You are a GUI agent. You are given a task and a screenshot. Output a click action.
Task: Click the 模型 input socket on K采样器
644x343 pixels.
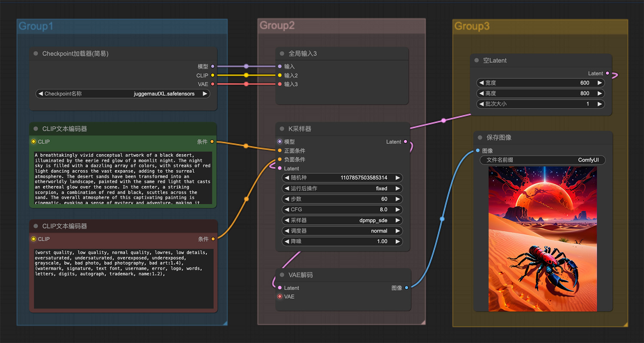tap(280, 141)
